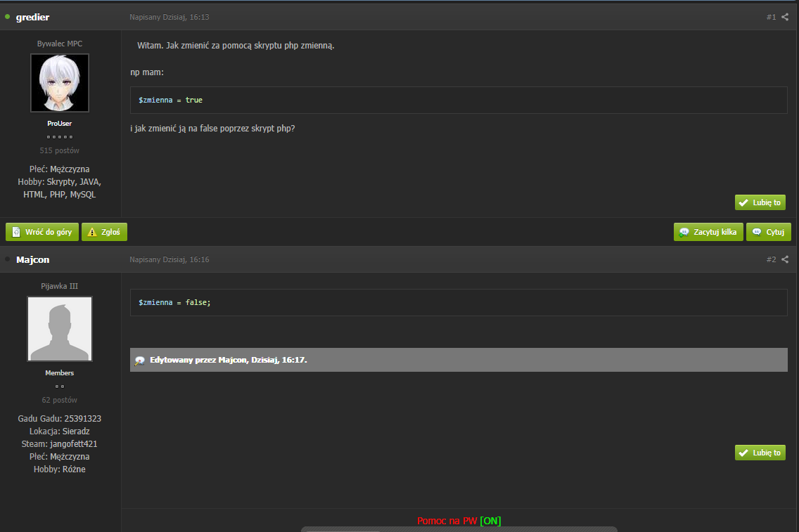This screenshot has width=799, height=532.
Task: Click the code block '$zmienna = false;'
Action: tap(459, 302)
